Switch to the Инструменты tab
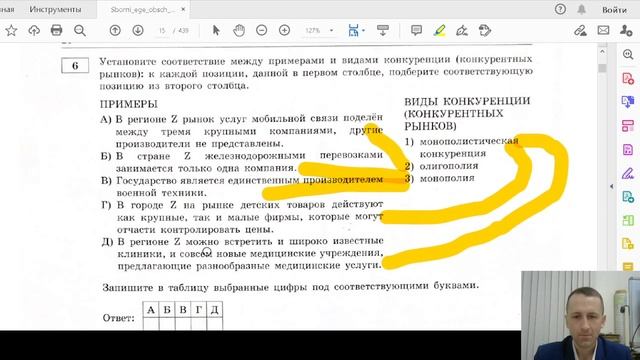Viewport: 640px width, 360px height. point(55,9)
